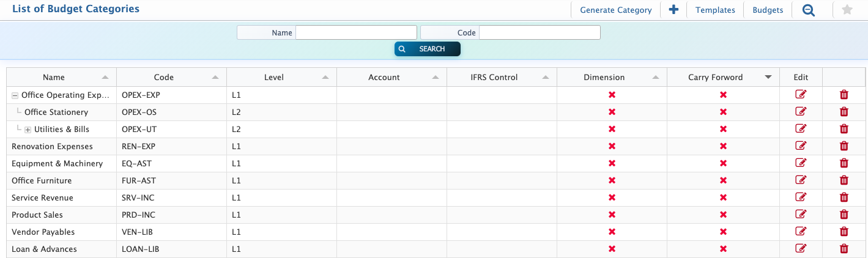Open the Templates menu item
The width and height of the screenshot is (868, 258).
click(x=715, y=10)
